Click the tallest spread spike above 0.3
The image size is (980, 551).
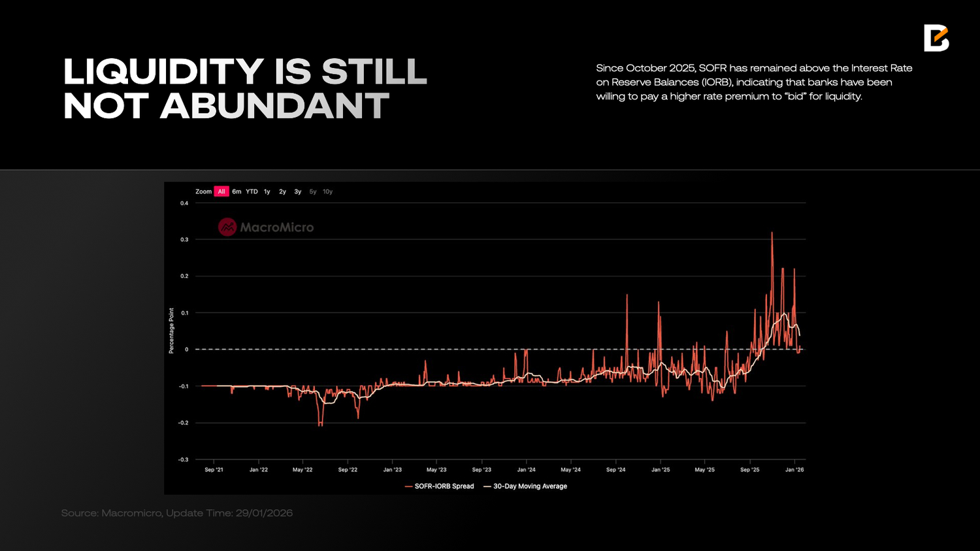772,234
